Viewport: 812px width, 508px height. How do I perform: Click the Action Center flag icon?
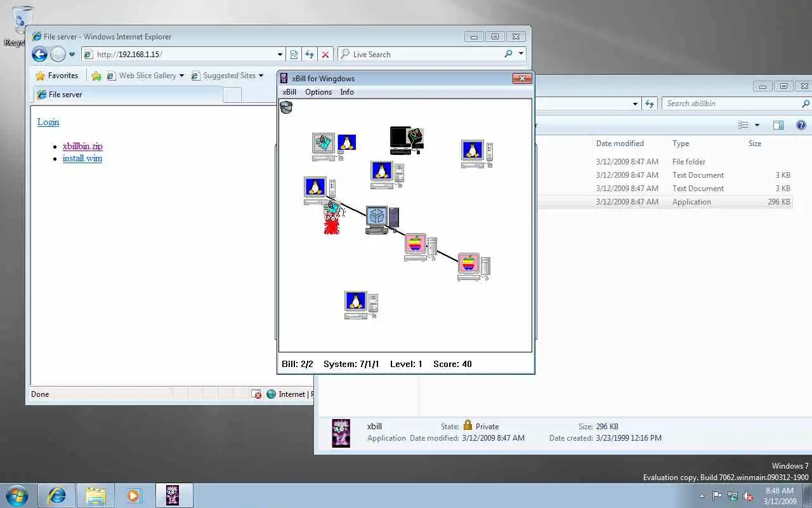[x=717, y=496]
